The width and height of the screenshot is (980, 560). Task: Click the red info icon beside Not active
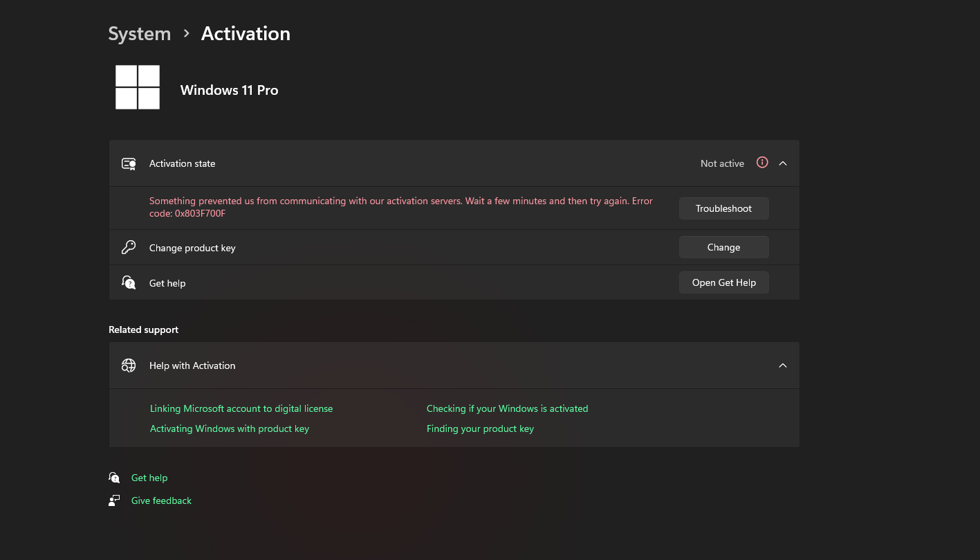(x=762, y=163)
